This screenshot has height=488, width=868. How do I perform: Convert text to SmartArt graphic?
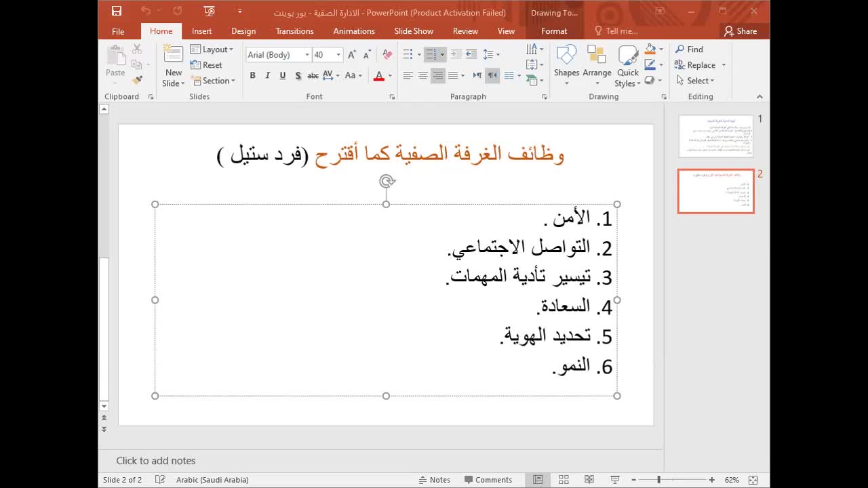(535, 80)
